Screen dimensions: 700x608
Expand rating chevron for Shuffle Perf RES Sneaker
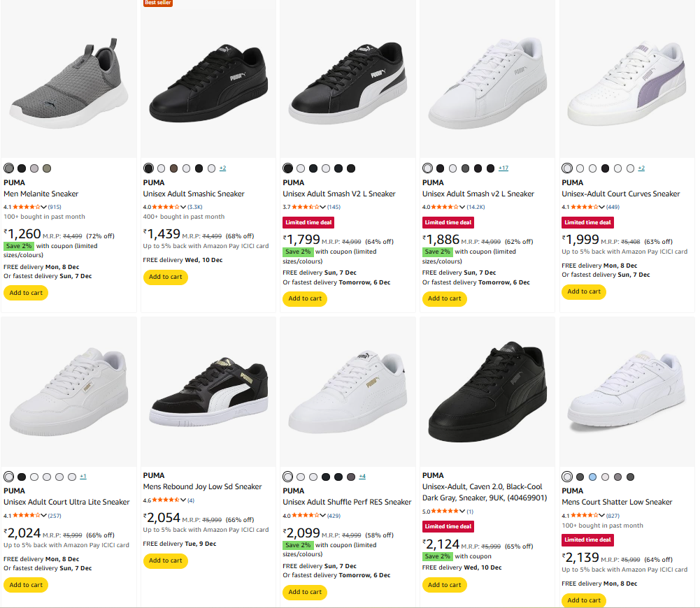pos(324,515)
